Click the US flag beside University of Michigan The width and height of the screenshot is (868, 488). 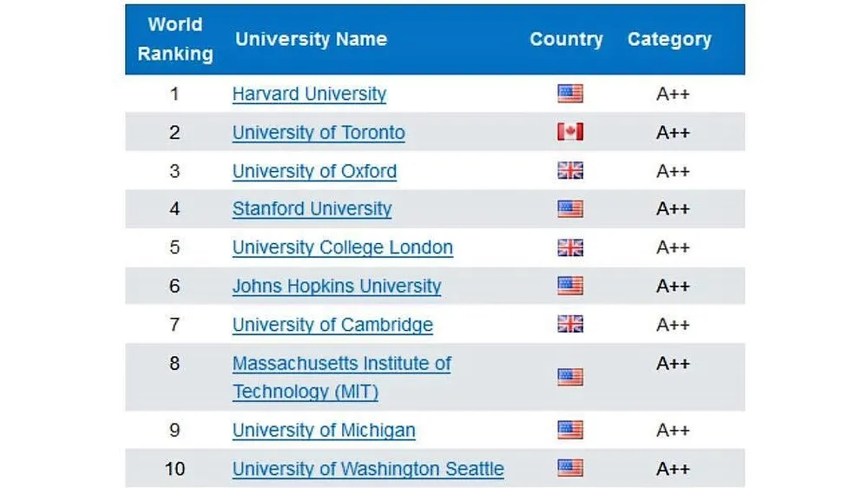570,430
